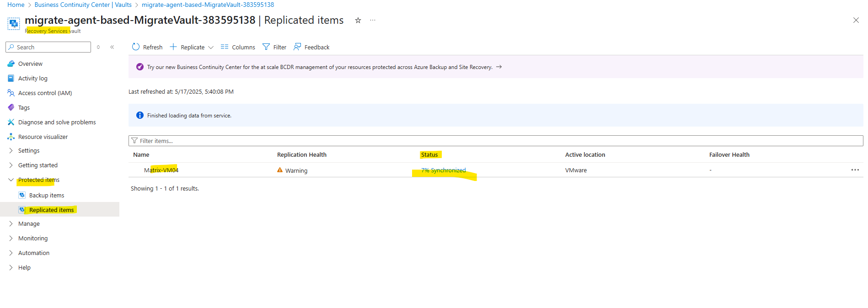868x308 pixels.
Task: Click the vault resource icon beside the title
Action: click(x=14, y=23)
